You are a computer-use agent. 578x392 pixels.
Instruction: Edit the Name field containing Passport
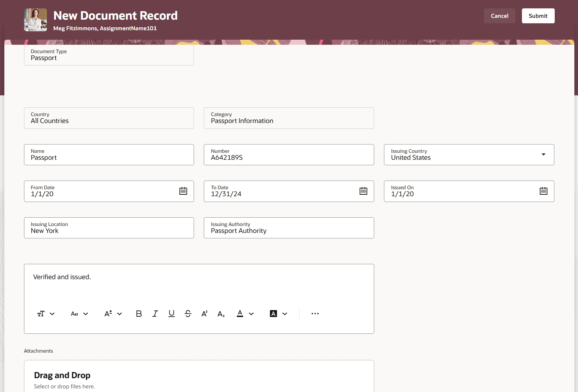[x=109, y=155]
